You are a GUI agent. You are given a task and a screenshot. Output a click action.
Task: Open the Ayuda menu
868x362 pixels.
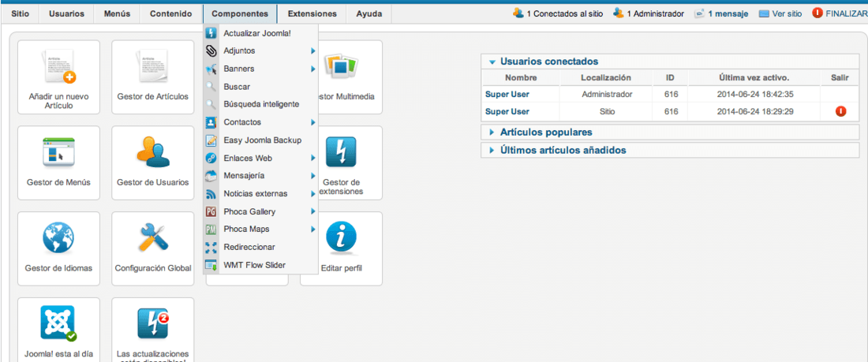(x=369, y=14)
